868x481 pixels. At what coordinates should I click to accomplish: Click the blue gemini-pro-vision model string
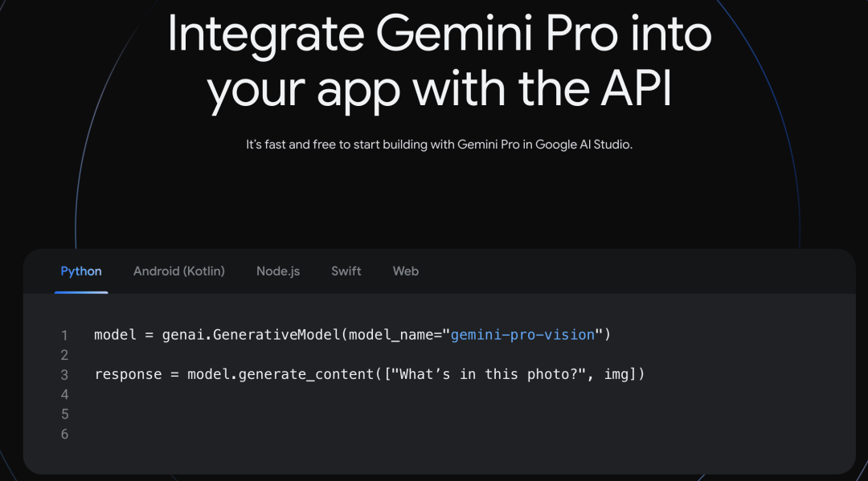point(522,334)
